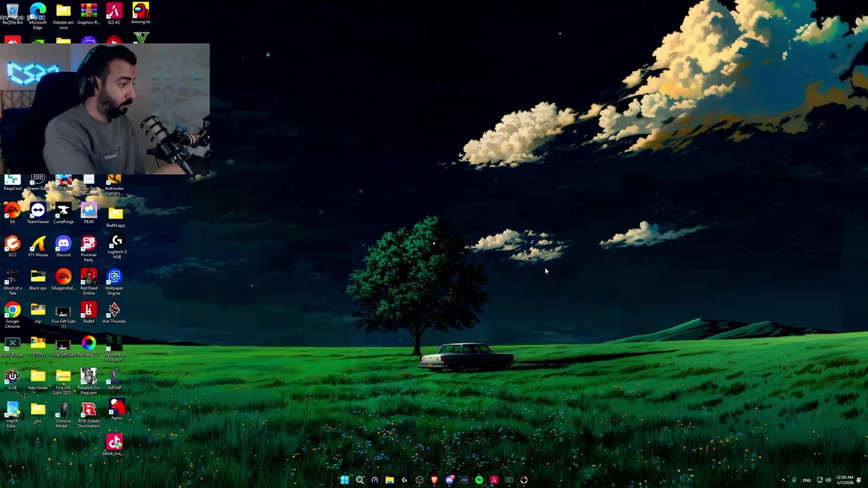Open Wallpaper Engine from the desktop
The image size is (868, 488).
[114, 283]
